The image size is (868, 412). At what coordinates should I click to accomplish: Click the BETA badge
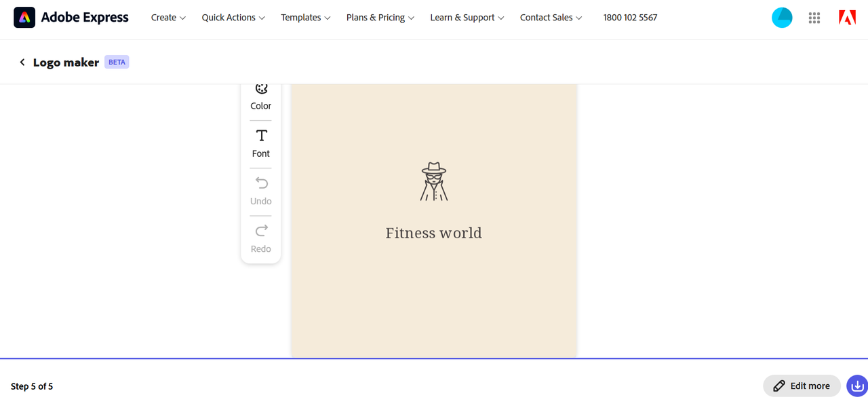point(117,62)
